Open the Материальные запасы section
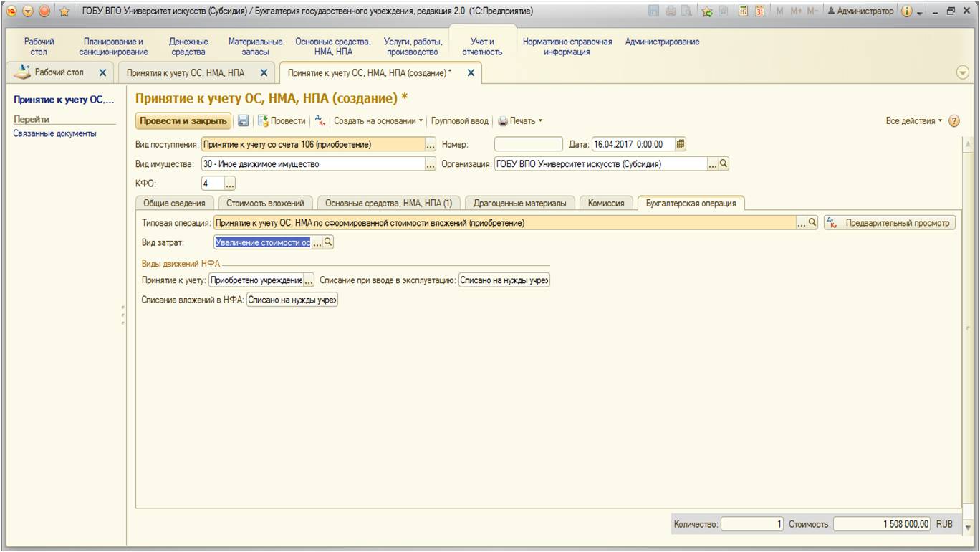980x552 pixels. (x=255, y=47)
